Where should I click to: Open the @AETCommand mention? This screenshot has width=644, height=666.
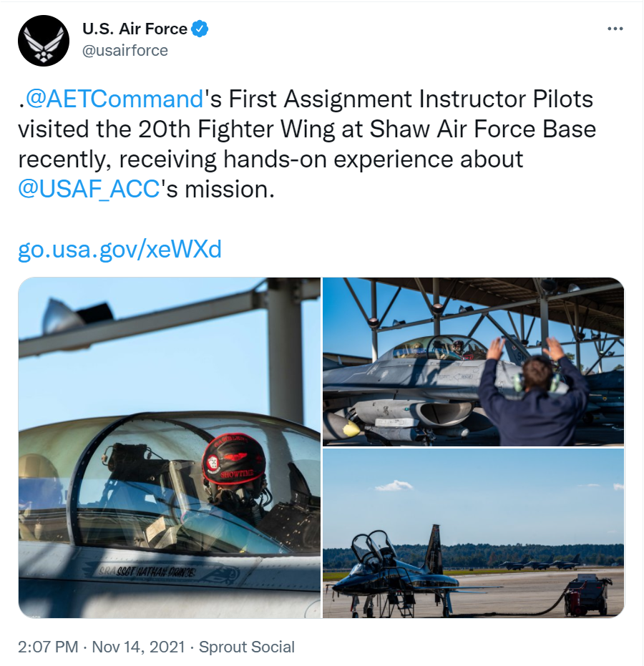[x=115, y=98]
